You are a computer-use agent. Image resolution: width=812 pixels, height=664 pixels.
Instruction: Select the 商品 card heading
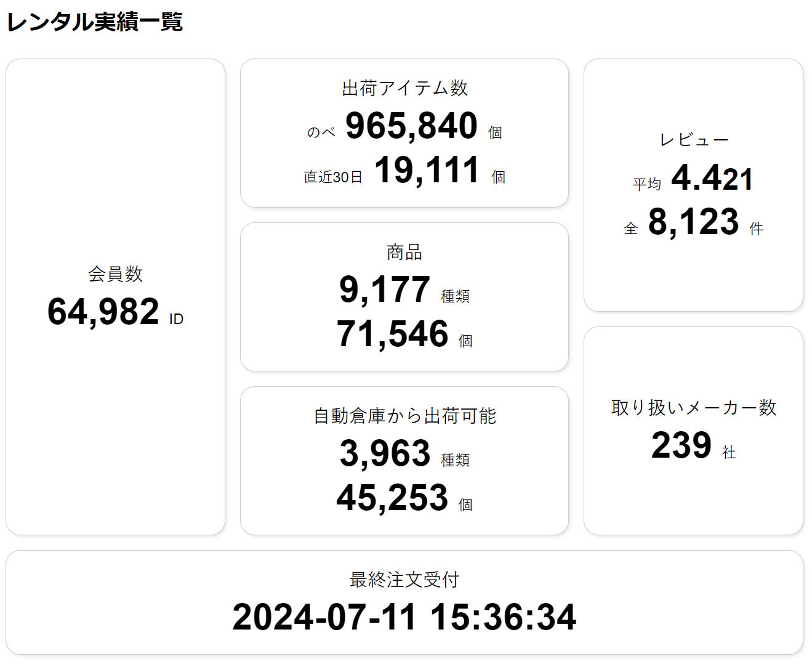click(x=404, y=252)
